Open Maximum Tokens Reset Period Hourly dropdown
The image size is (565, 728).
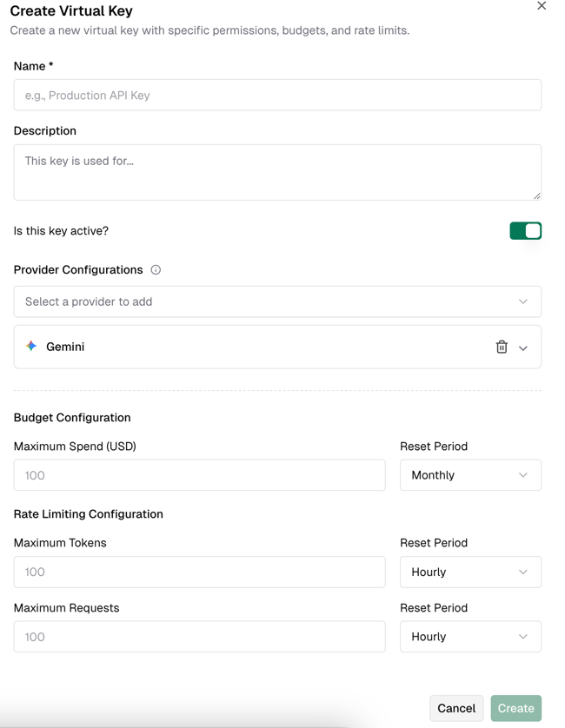(470, 572)
